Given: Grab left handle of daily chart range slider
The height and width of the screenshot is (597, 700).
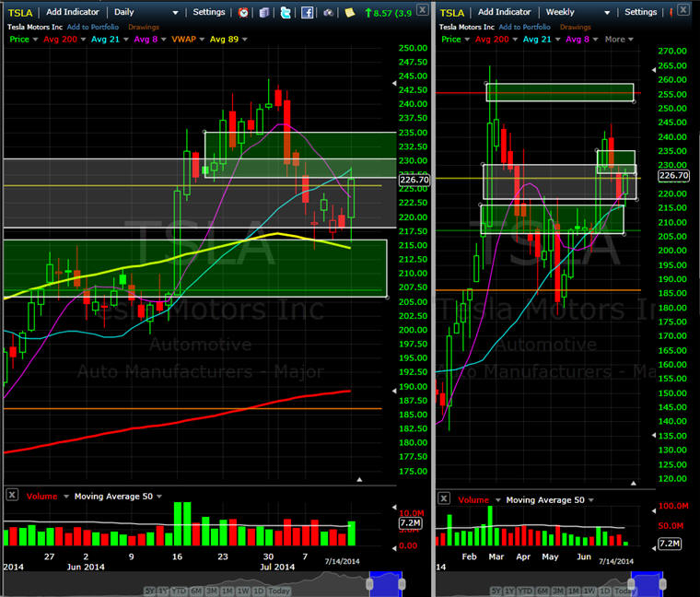Looking at the screenshot, I should (369, 584).
